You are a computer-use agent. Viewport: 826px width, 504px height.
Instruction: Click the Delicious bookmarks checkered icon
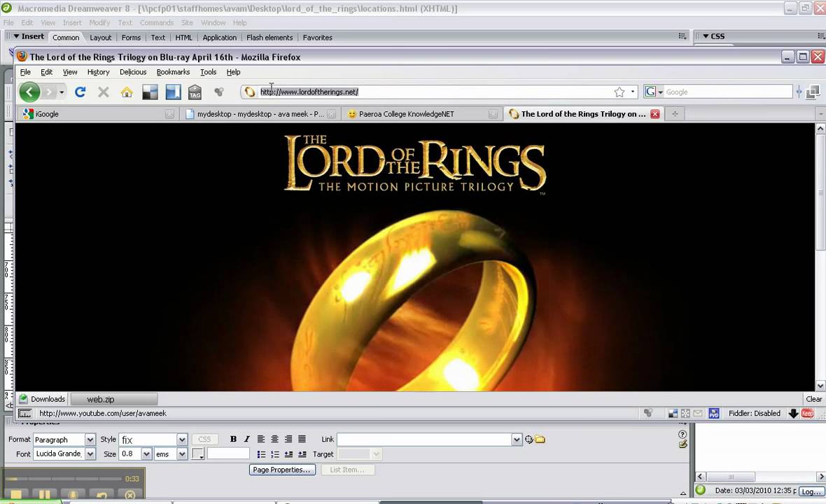[x=150, y=92]
